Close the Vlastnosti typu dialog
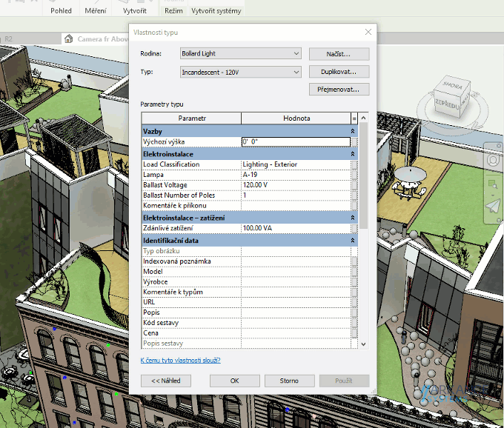504x428 pixels. coord(368,32)
